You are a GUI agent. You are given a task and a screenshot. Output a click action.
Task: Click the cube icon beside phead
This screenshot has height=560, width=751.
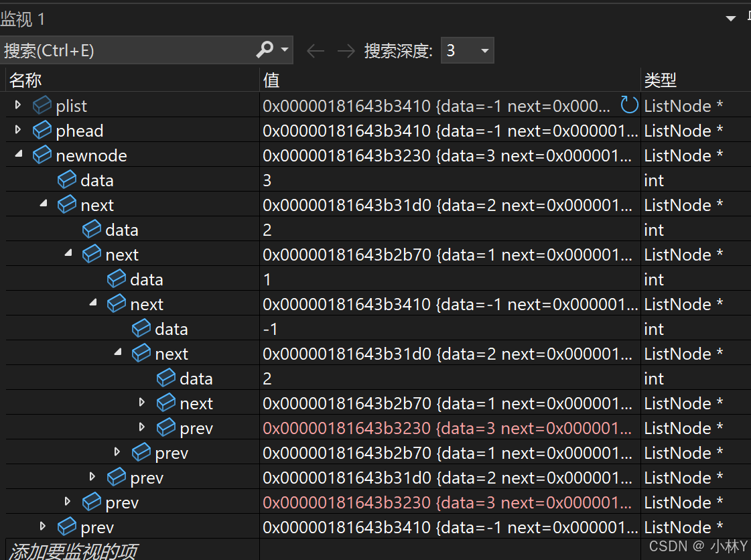tap(42, 130)
